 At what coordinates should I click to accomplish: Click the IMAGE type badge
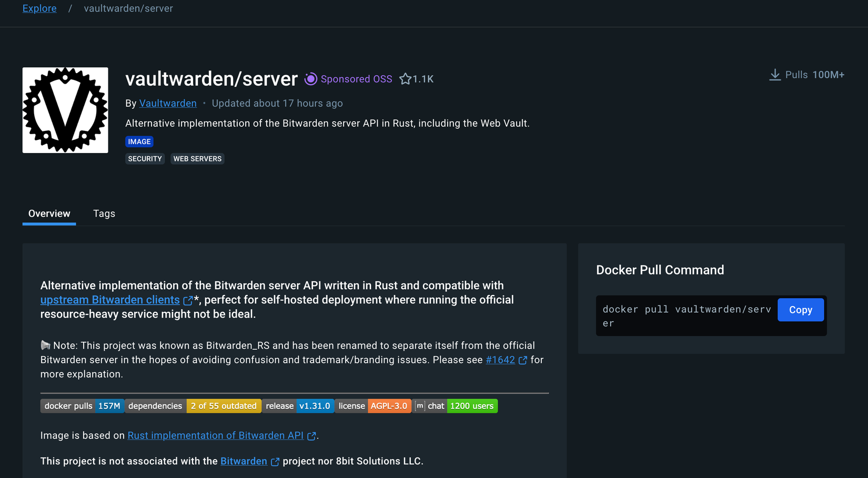[139, 141]
